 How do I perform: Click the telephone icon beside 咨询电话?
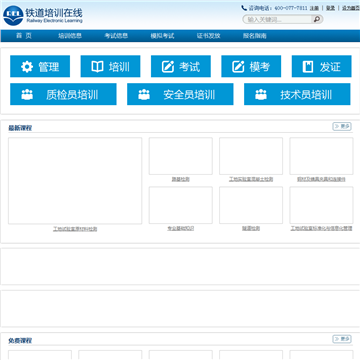[244, 8]
